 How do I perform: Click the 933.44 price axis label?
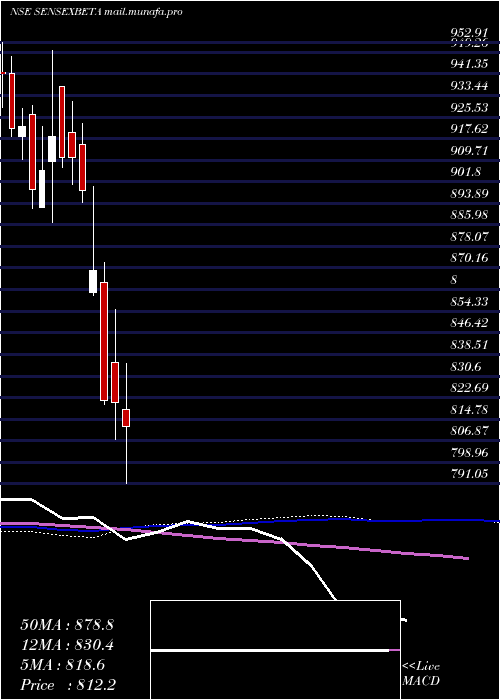[x=469, y=86]
